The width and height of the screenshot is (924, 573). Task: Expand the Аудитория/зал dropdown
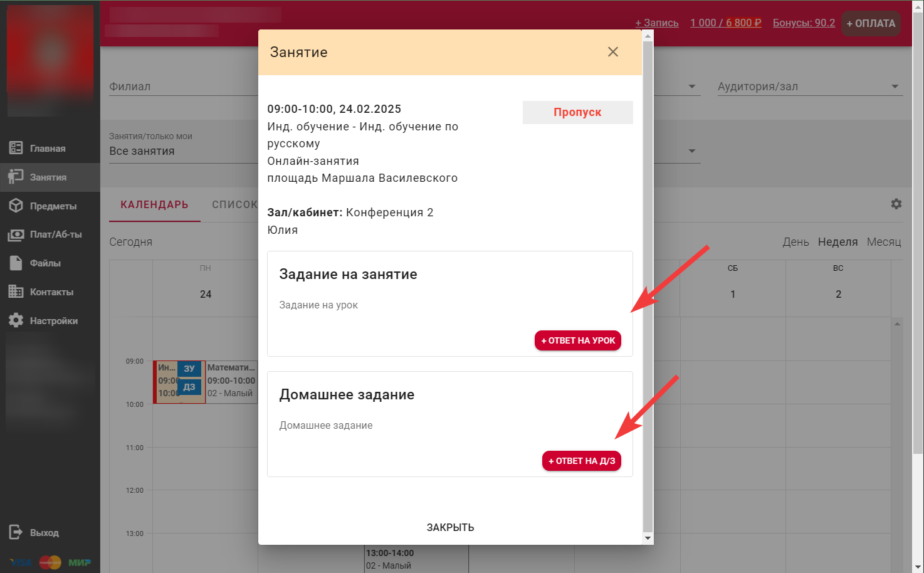coord(895,87)
